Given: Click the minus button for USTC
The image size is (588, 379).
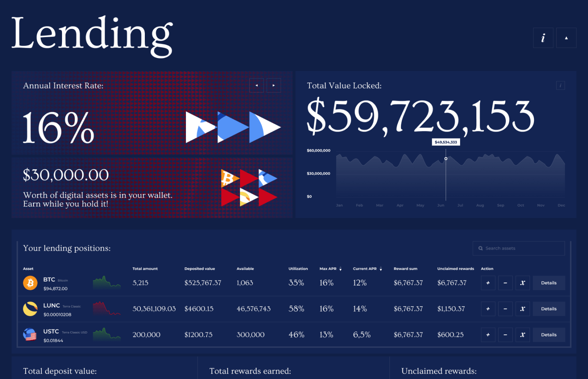Looking at the screenshot, I should coord(505,335).
